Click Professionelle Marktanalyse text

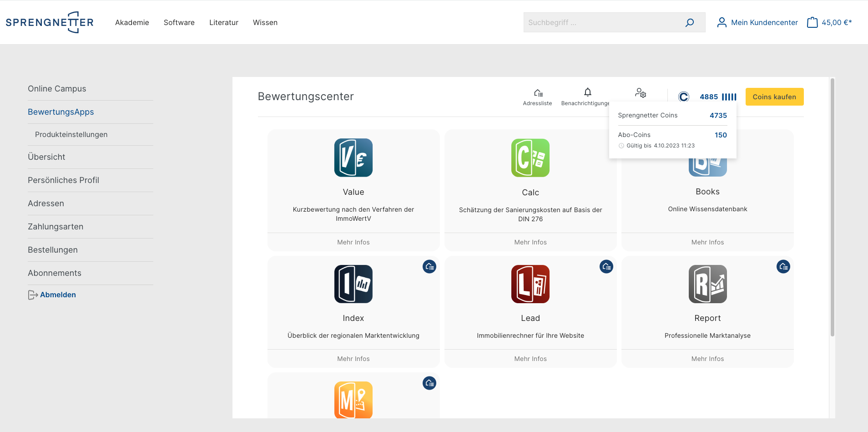707,335
